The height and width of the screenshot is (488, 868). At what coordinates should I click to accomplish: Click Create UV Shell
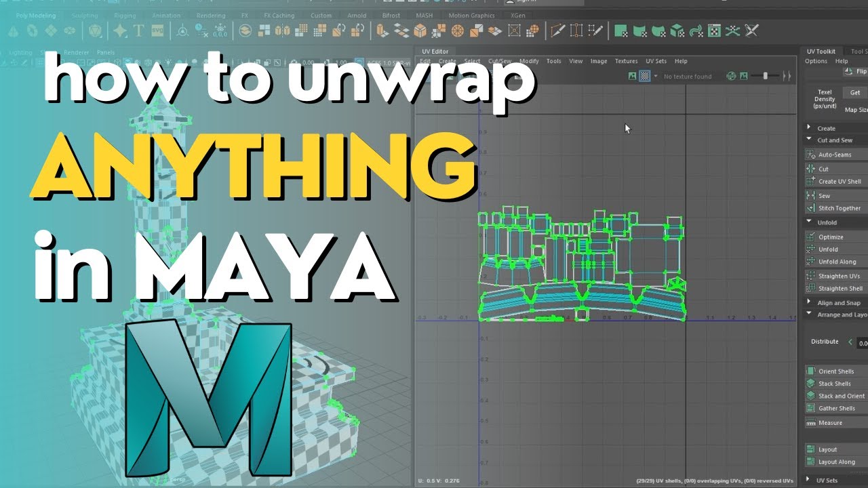tap(836, 182)
